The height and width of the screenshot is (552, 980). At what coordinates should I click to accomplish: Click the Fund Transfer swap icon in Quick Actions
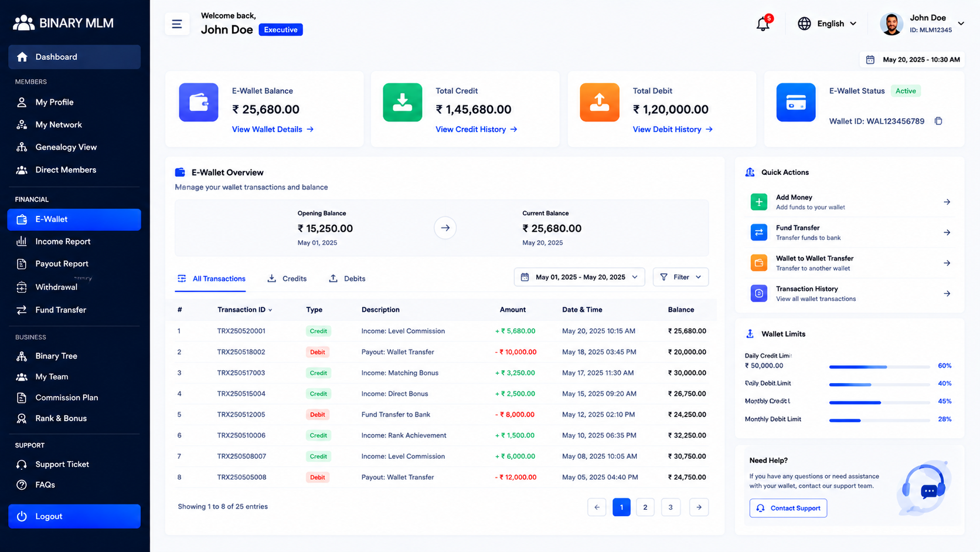[x=758, y=232]
